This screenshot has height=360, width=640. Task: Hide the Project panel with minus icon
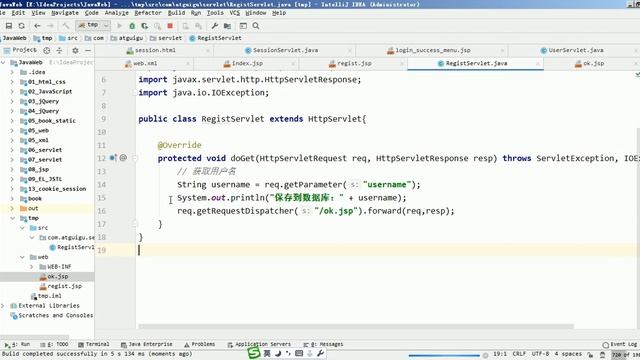[88, 50]
